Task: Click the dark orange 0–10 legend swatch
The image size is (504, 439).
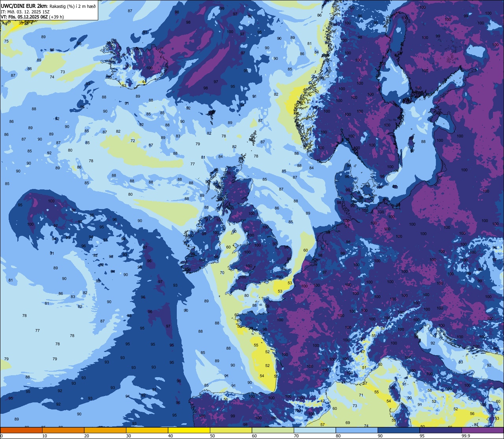Action: 21,430
